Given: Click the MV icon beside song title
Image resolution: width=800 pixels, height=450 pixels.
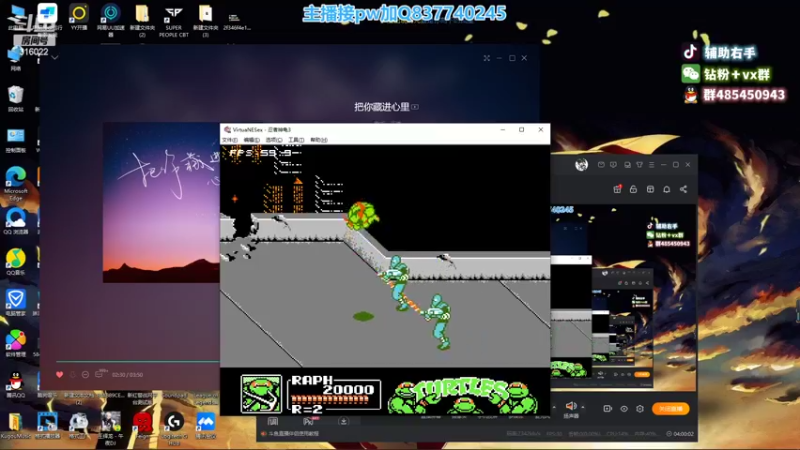Looking at the screenshot, I should (x=415, y=107).
